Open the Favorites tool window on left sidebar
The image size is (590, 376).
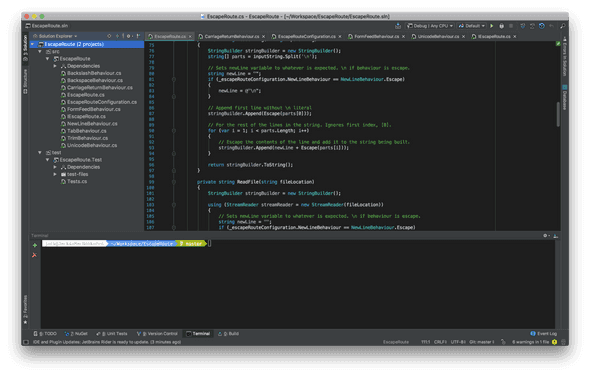(25, 309)
